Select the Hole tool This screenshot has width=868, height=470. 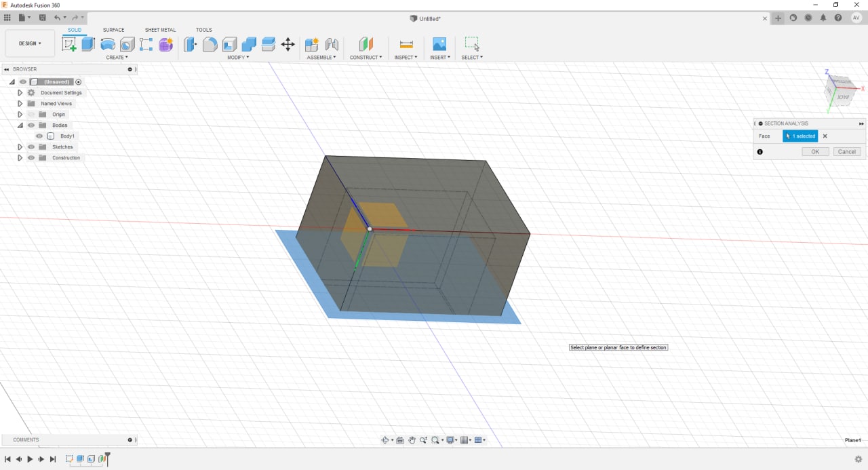point(127,44)
